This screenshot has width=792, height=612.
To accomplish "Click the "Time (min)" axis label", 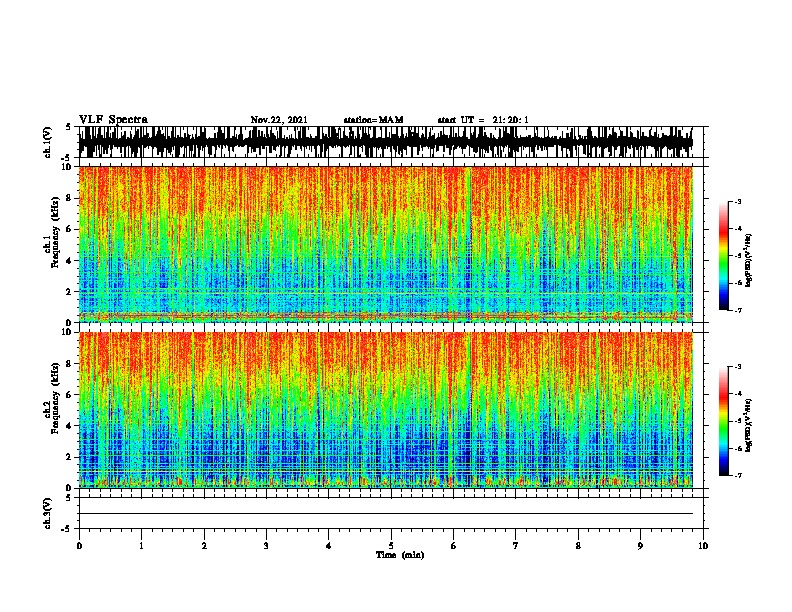I will pos(400,555).
